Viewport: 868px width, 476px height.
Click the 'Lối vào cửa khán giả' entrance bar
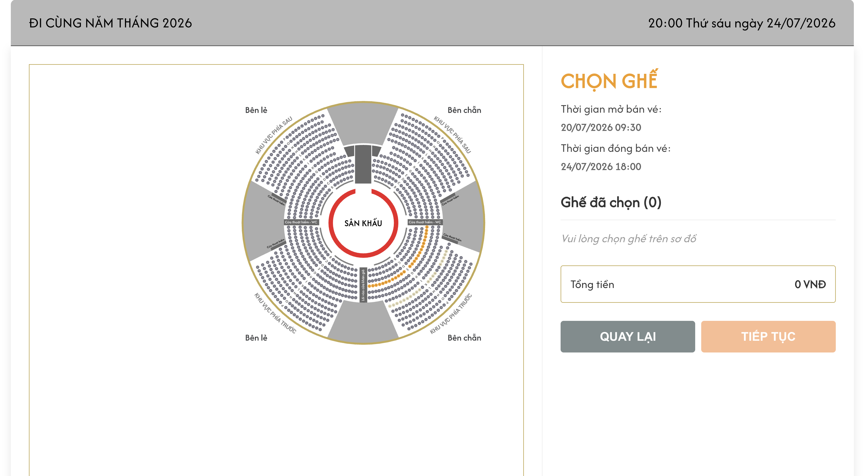(x=363, y=285)
